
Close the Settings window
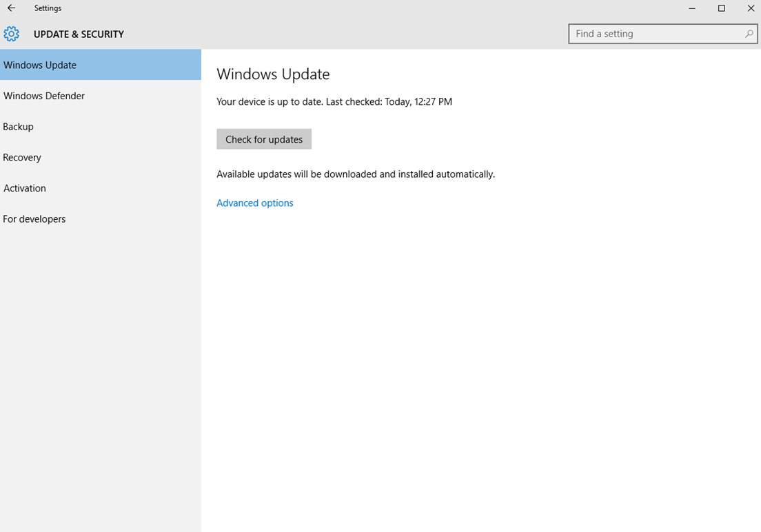751,8
